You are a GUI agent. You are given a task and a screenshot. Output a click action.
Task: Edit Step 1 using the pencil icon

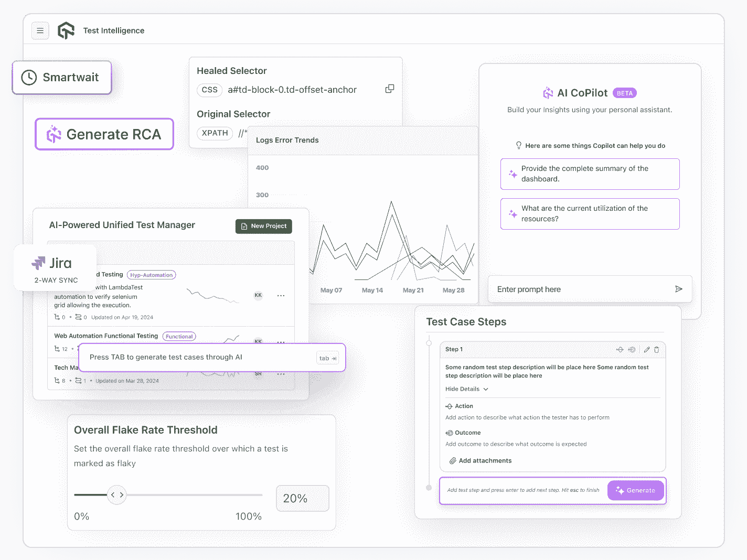coord(647,349)
